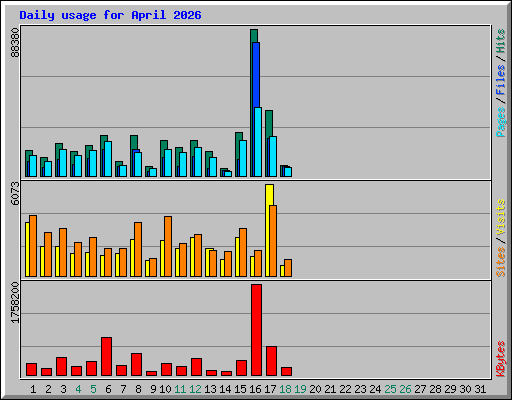
Task: Click day 9 on the x-axis
Action: coord(153,389)
